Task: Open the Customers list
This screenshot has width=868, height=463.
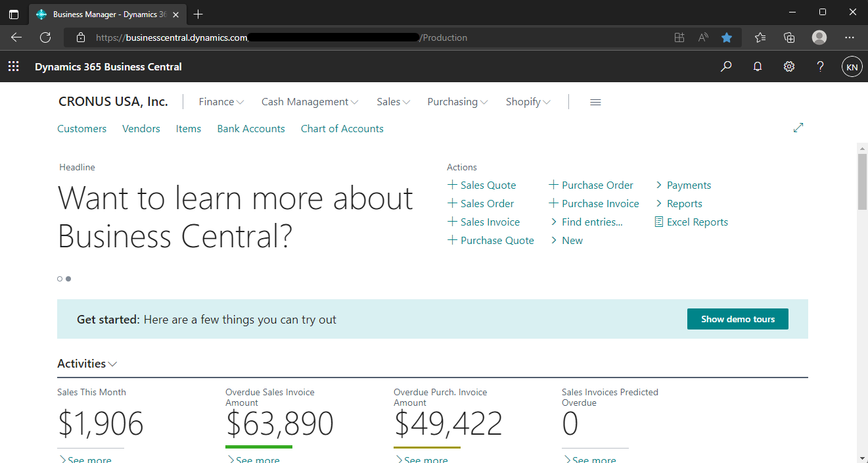Action: pyautogui.click(x=82, y=129)
